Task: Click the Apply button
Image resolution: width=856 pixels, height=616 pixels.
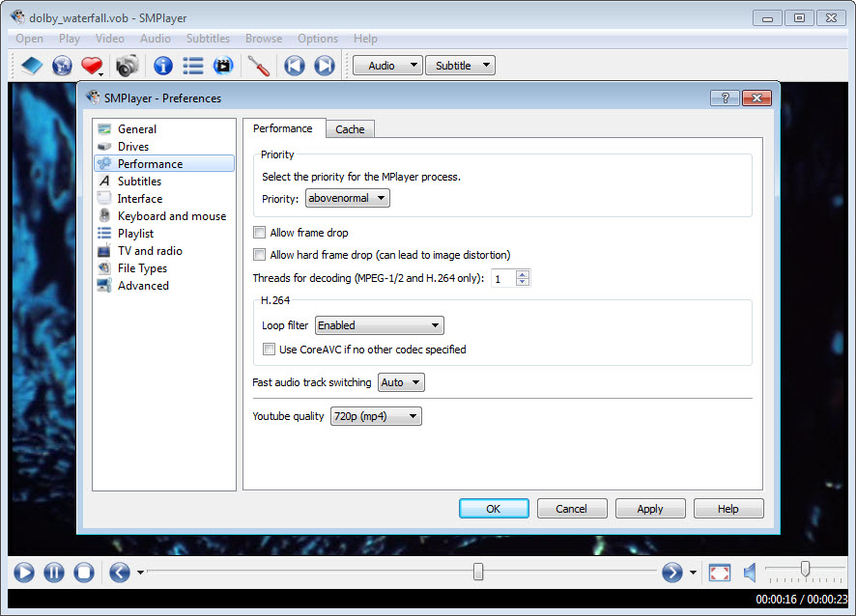Action: click(x=649, y=509)
